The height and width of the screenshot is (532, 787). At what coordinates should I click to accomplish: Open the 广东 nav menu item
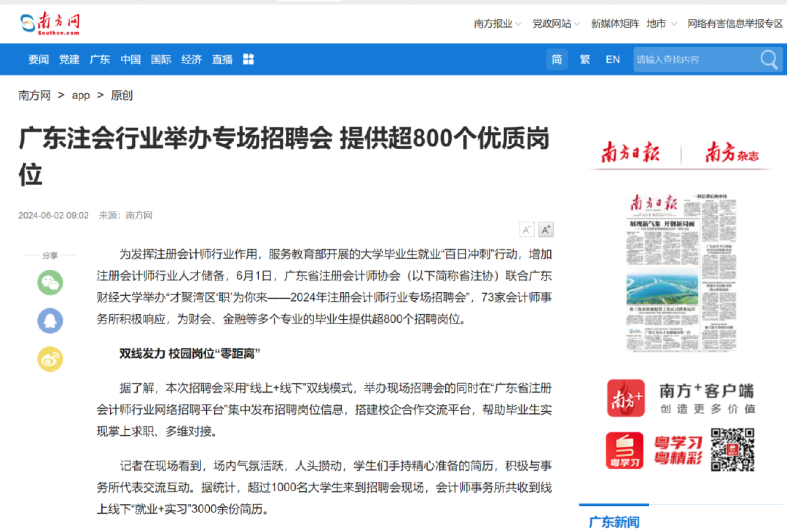(100, 60)
